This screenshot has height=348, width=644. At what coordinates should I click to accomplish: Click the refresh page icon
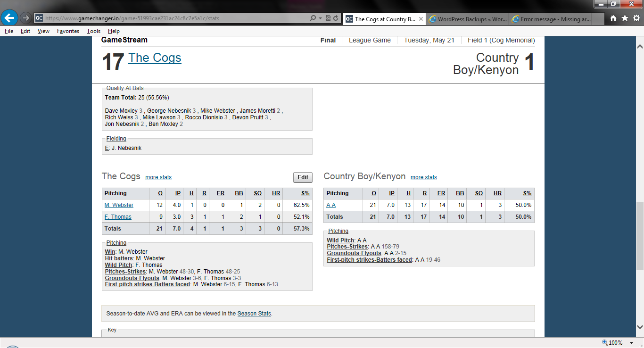(x=336, y=18)
